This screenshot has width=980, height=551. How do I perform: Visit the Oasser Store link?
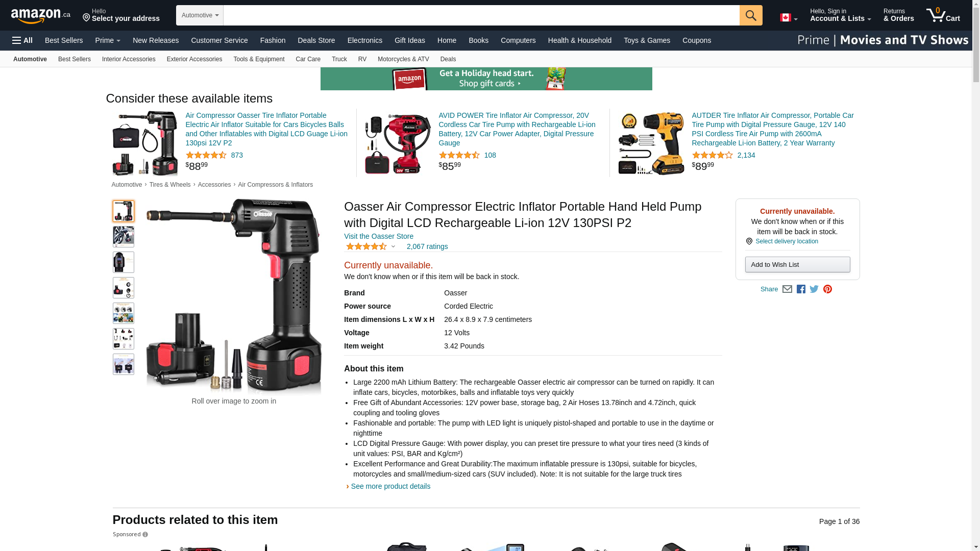379,236
